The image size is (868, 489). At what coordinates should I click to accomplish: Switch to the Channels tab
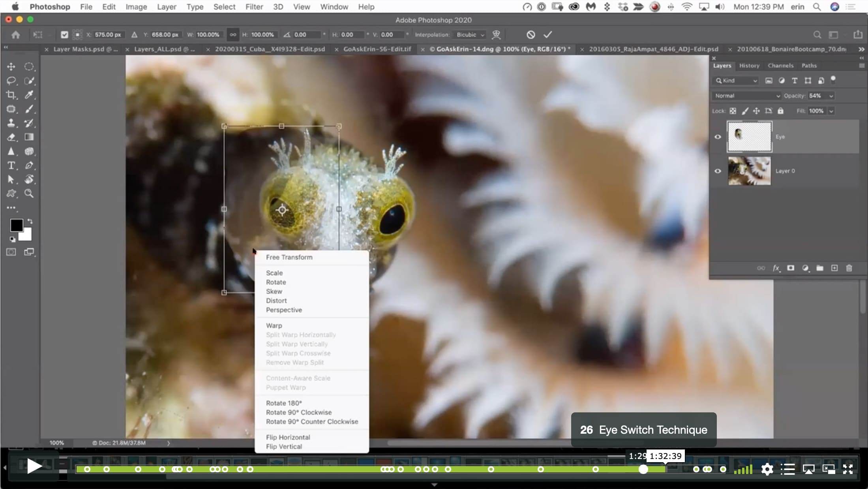point(780,66)
